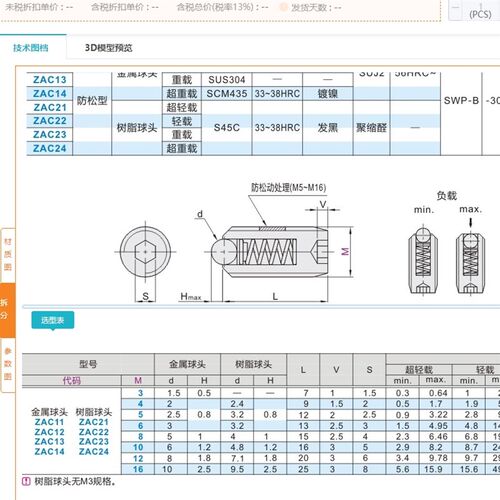Click model code ZAC24 in top table
Screen dimensions: 500x500
[50, 148]
